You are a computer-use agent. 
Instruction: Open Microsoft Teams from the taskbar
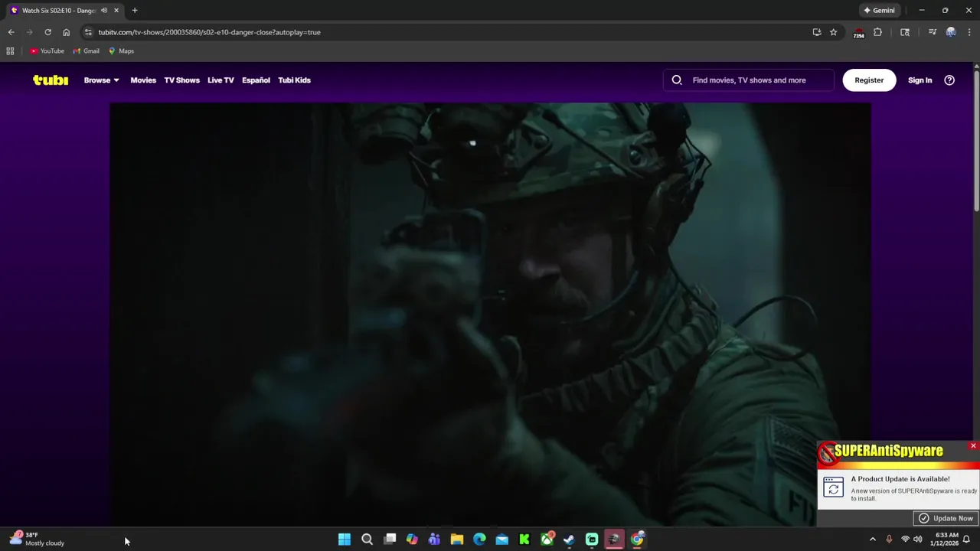click(434, 540)
